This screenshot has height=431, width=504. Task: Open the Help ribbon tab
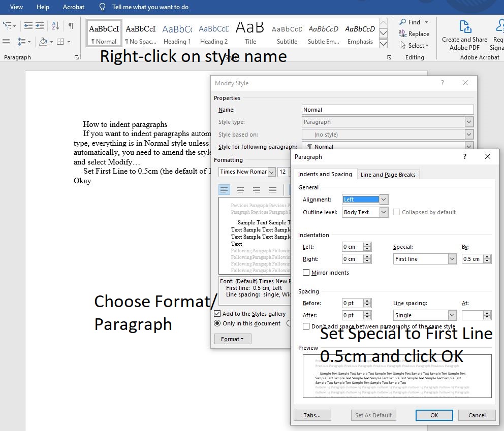(43, 7)
